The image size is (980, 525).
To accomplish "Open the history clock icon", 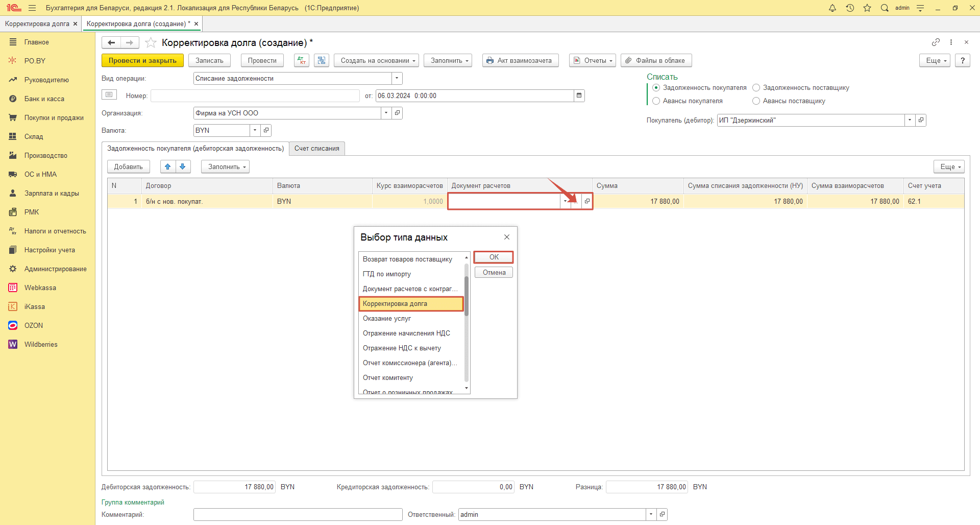I will 850,8.
